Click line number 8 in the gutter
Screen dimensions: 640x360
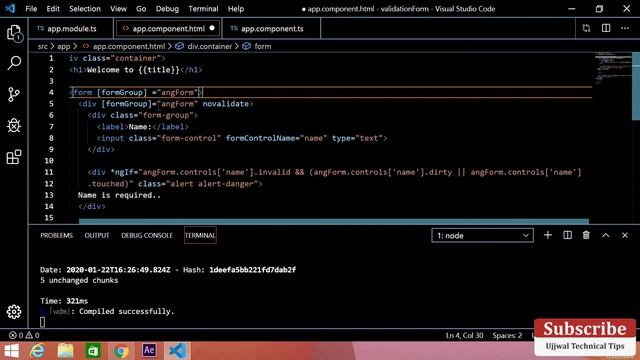pos(51,138)
